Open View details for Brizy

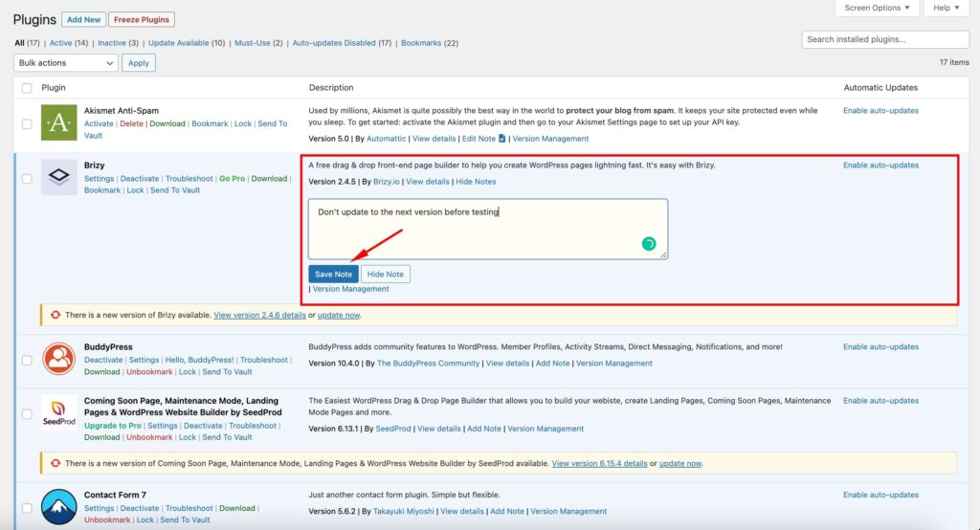pyautogui.click(x=428, y=181)
